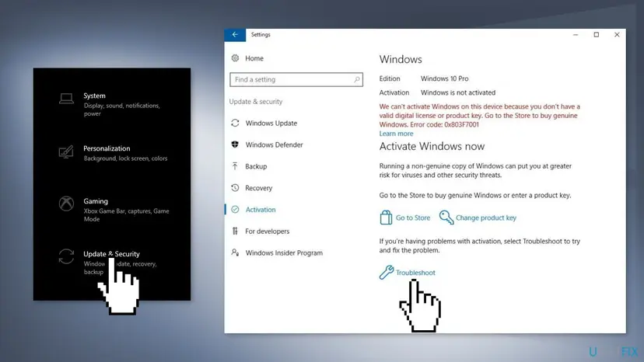The width and height of the screenshot is (644, 362).
Task: Open Windows Insider Program page
Action: coord(284,252)
